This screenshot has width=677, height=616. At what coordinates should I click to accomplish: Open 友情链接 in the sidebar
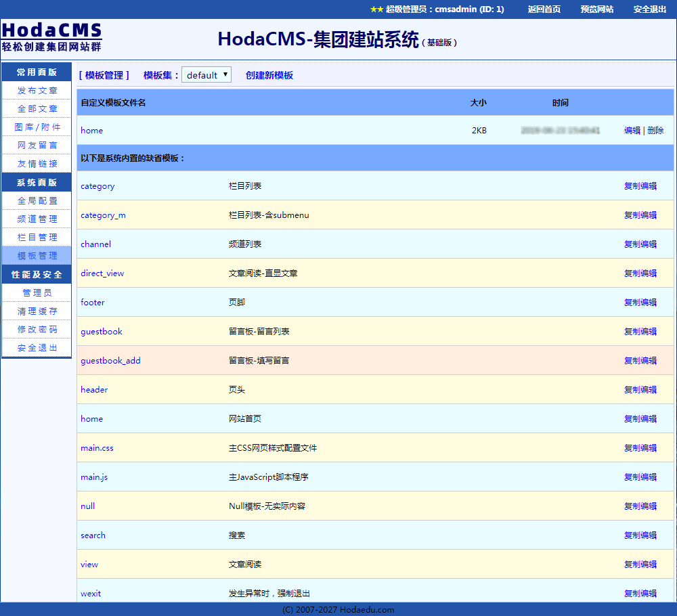[x=37, y=164]
